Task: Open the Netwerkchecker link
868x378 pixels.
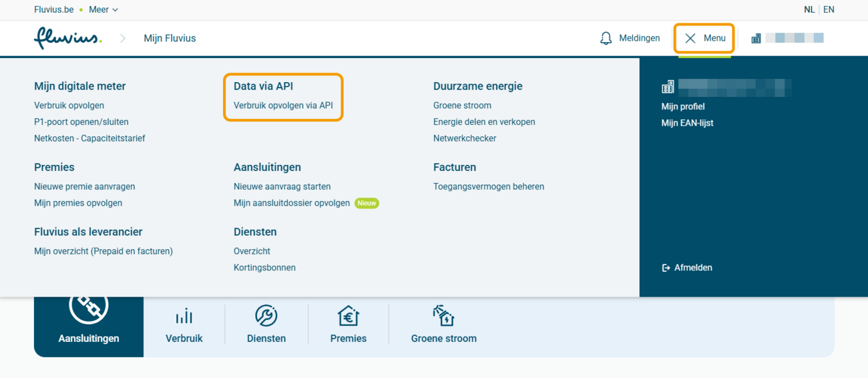Action: pyautogui.click(x=465, y=139)
